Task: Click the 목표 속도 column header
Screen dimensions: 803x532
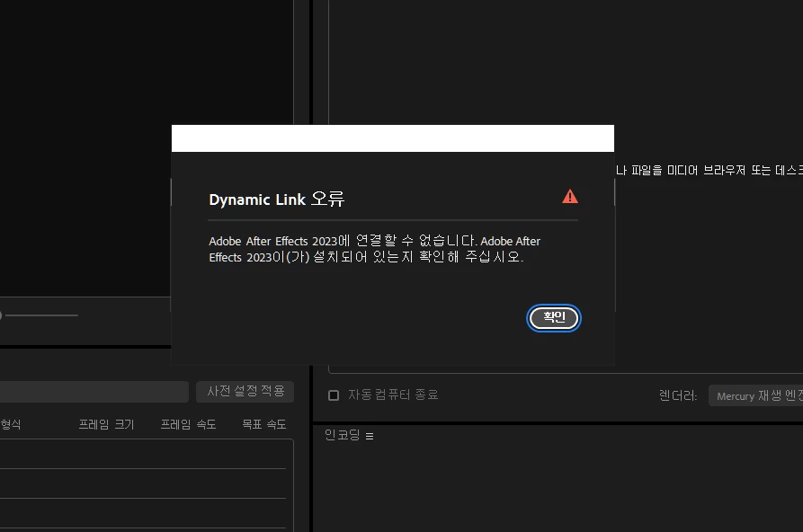Action: (x=263, y=424)
